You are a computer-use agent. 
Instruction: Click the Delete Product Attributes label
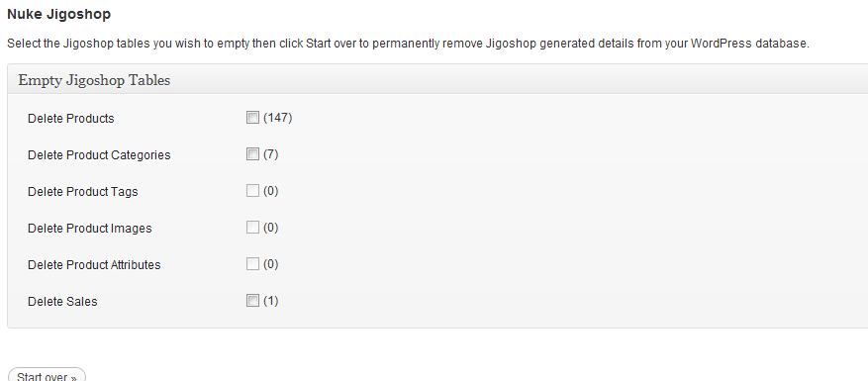pyautogui.click(x=94, y=264)
